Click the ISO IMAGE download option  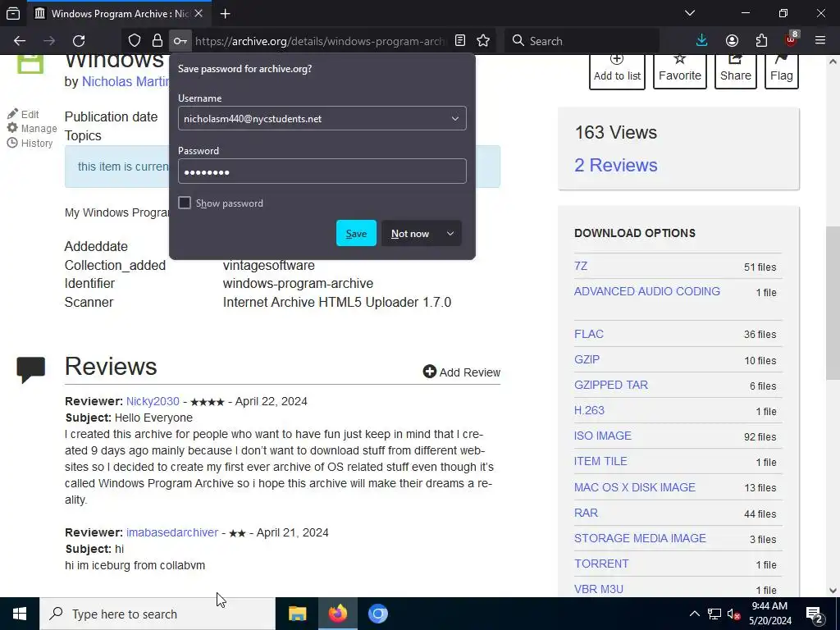pos(603,436)
